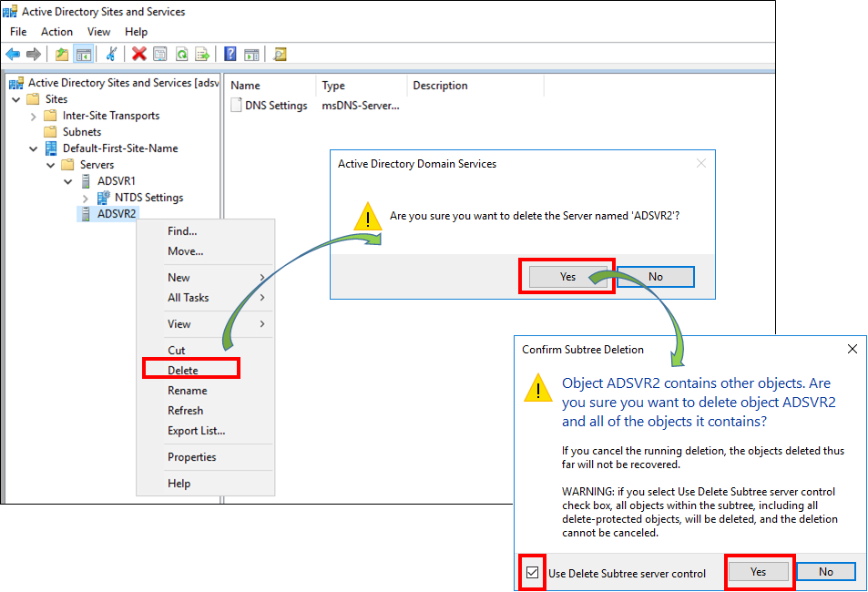Click the DNS Settings document icon

[237, 105]
